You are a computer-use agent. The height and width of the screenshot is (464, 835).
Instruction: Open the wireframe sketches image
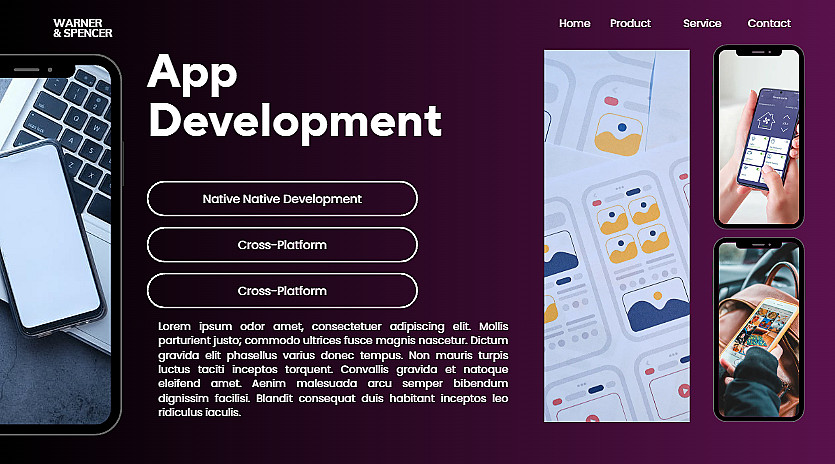[617, 236]
